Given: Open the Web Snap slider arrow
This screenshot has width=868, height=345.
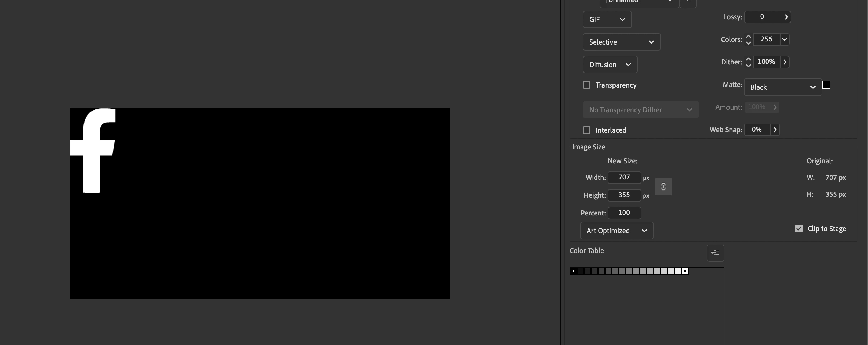Looking at the screenshot, I should (775, 130).
